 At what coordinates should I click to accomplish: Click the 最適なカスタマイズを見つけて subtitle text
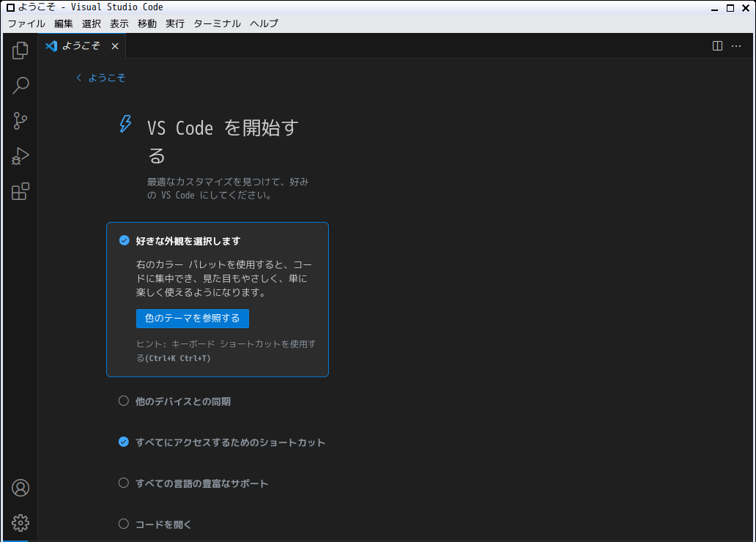click(x=228, y=188)
